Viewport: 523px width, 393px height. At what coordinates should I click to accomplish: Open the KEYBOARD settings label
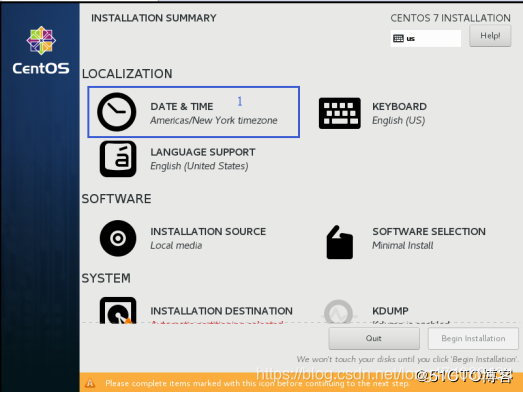[399, 106]
